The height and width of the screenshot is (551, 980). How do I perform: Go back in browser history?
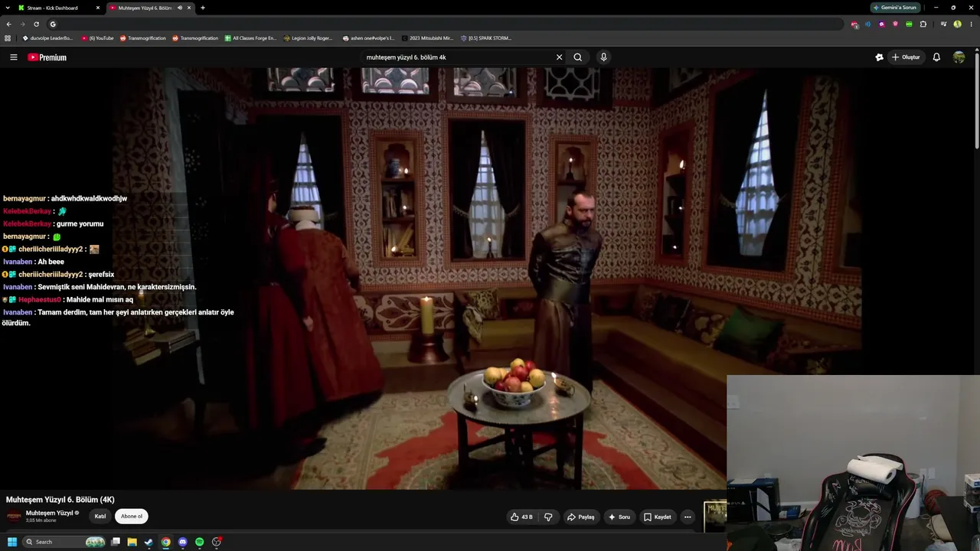click(x=8, y=24)
